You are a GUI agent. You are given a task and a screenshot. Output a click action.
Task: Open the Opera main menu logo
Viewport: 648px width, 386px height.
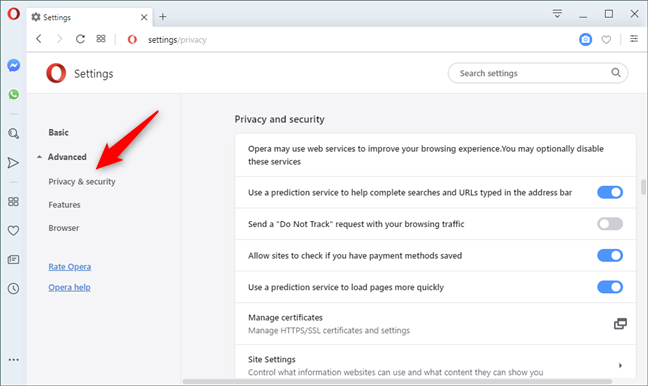tap(13, 14)
